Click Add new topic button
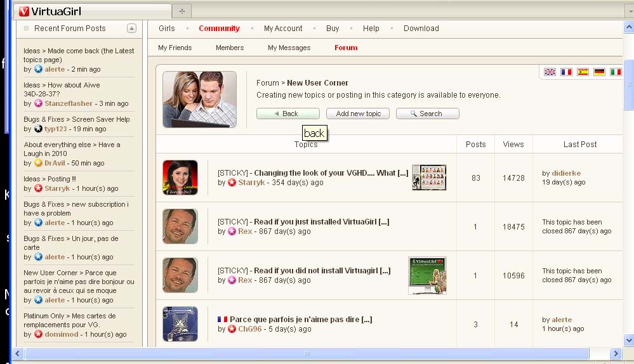Image resolution: width=634 pixels, height=364 pixels. pos(358,114)
